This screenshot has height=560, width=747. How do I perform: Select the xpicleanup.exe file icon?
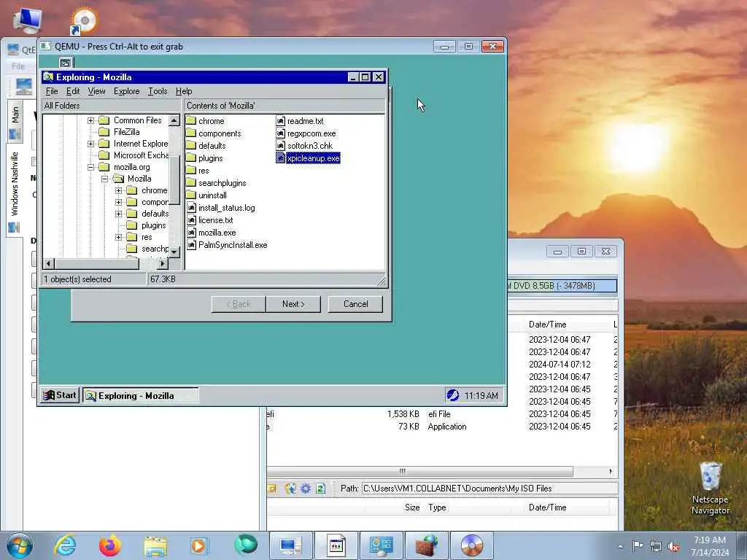(280, 158)
